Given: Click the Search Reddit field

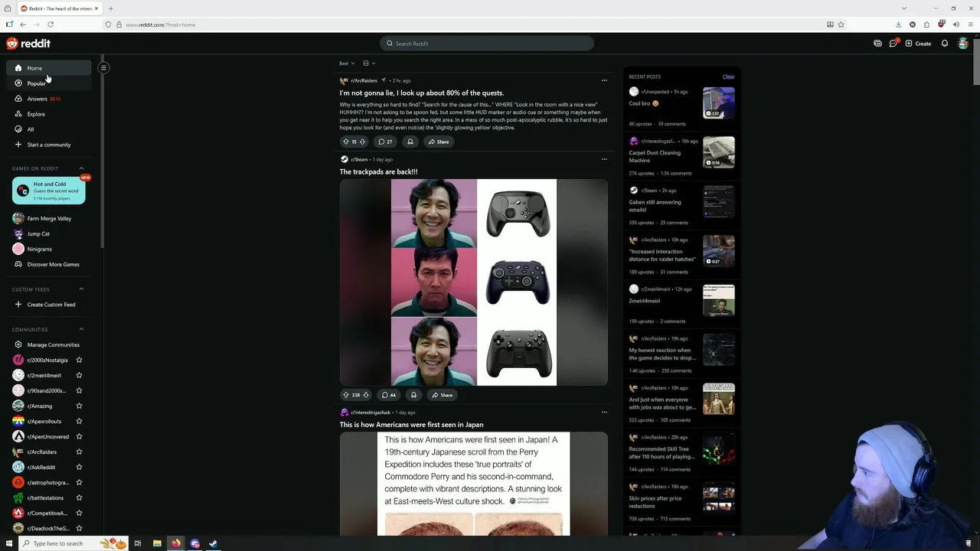Looking at the screenshot, I should pyautogui.click(x=487, y=44).
